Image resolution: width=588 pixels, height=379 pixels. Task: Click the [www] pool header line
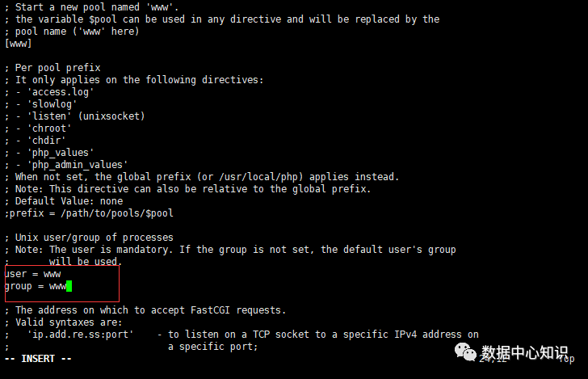pos(19,43)
